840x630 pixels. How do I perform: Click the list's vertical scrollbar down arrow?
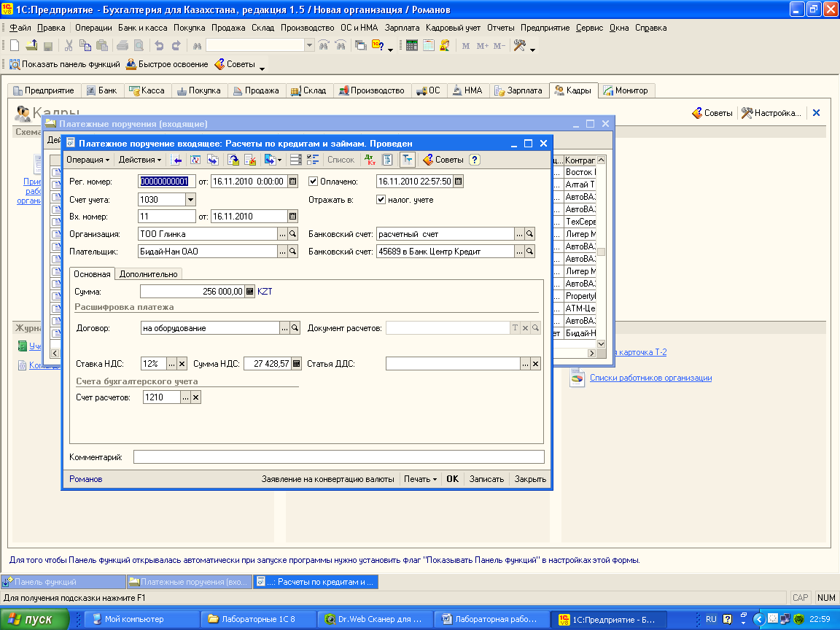click(x=602, y=344)
